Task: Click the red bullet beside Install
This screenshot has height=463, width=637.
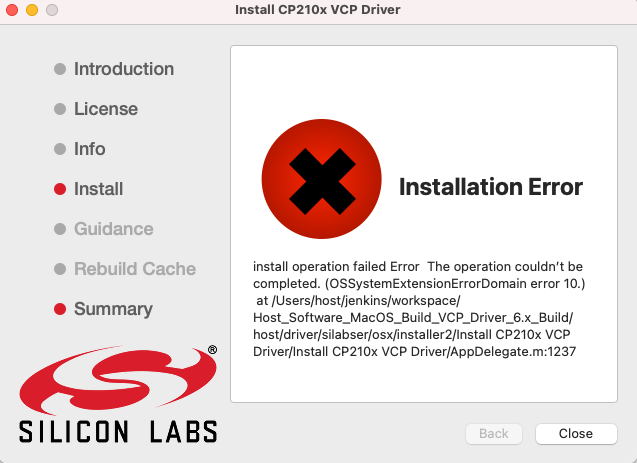Action: 60,189
